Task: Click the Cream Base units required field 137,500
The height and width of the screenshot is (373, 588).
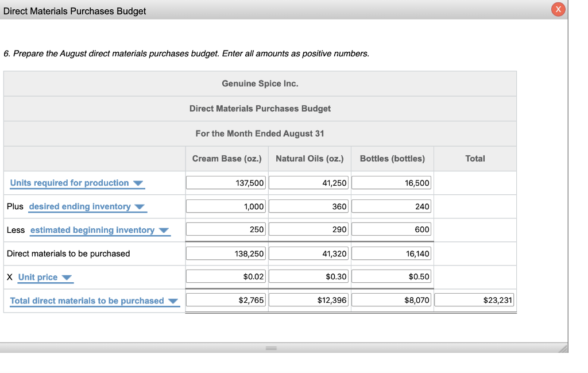Action: coord(226,183)
